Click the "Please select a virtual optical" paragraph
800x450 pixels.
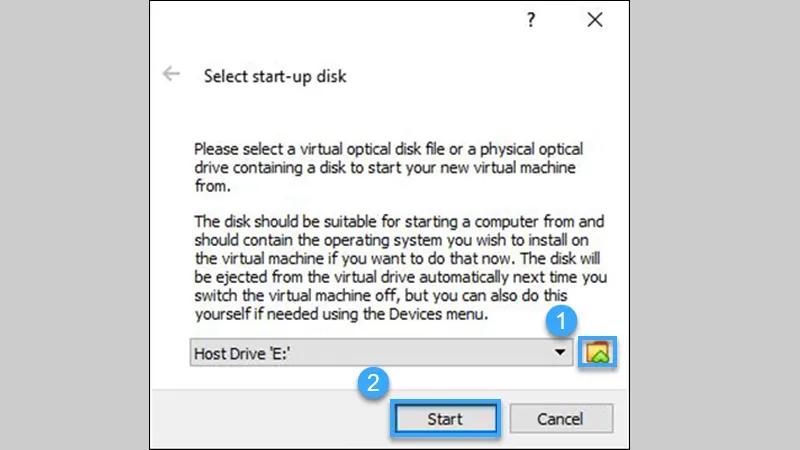pos(388,167)
